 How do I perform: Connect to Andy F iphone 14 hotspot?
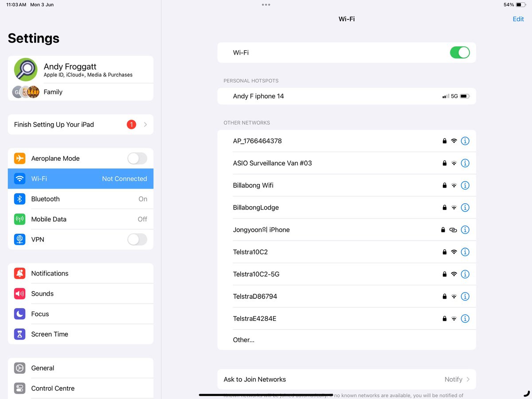(x=347, y=96)
